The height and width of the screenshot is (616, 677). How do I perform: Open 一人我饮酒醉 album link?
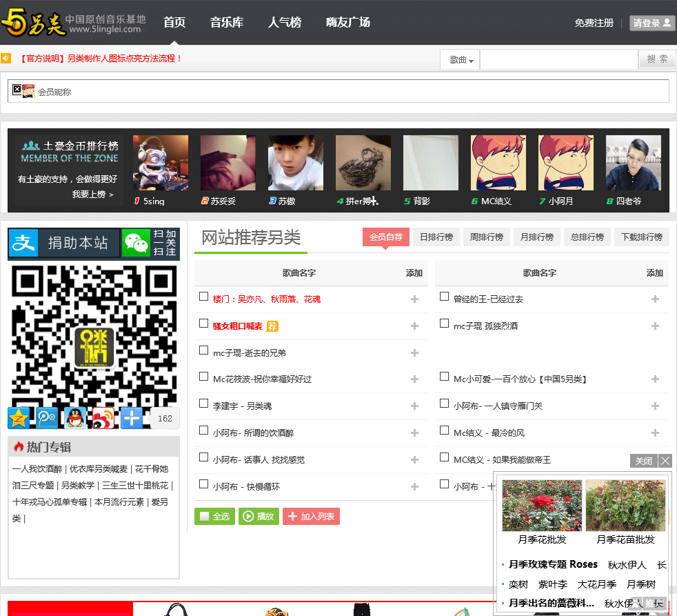37,468
